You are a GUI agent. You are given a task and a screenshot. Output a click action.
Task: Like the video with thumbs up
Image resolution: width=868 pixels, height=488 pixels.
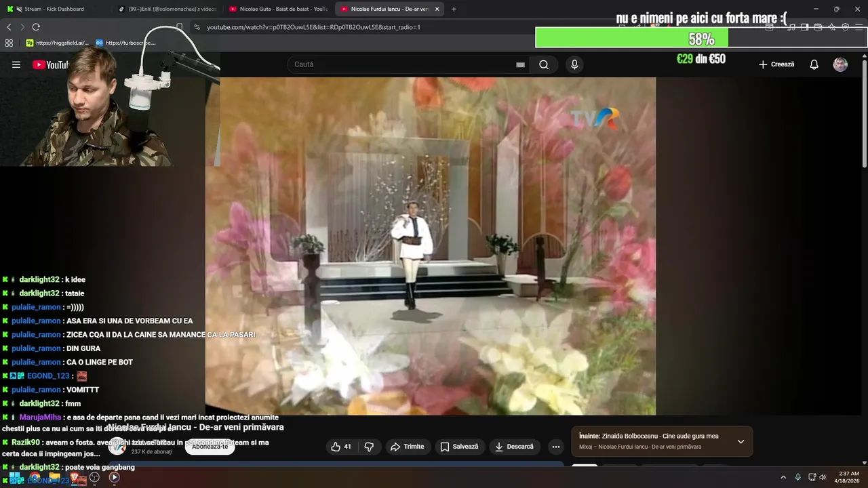click(341, 447)
